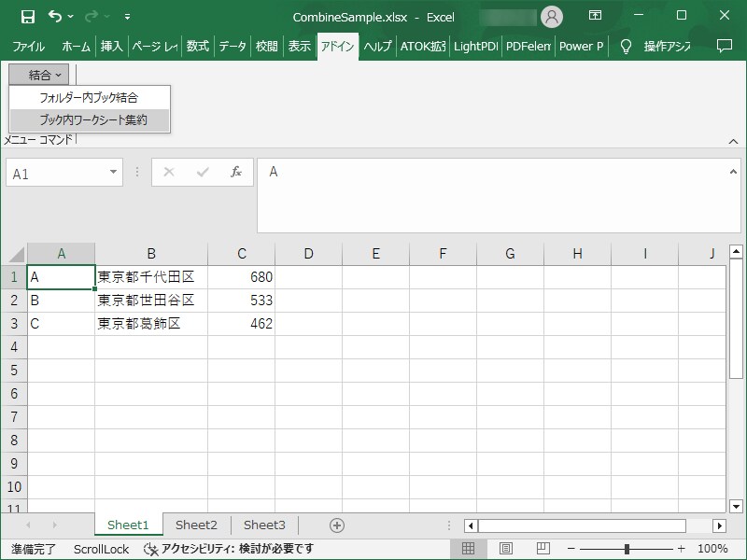Select column G header
747x560 pixels.
[x=510, y=254]
